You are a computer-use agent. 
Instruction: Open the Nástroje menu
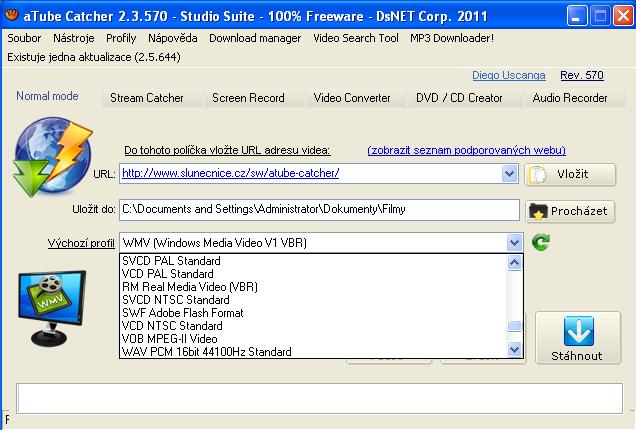(74, 38)
